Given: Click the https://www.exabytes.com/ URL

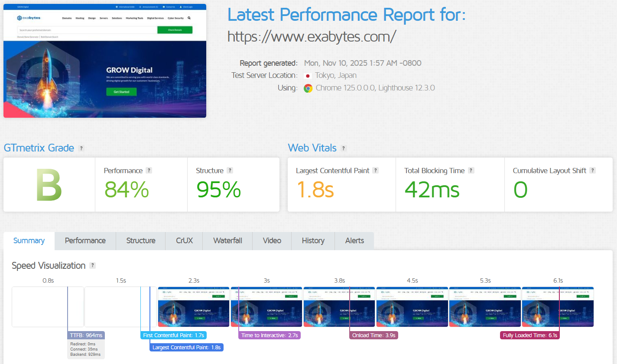Looking at the screenshot, I should pyautogui.click(x=312, y=37).
